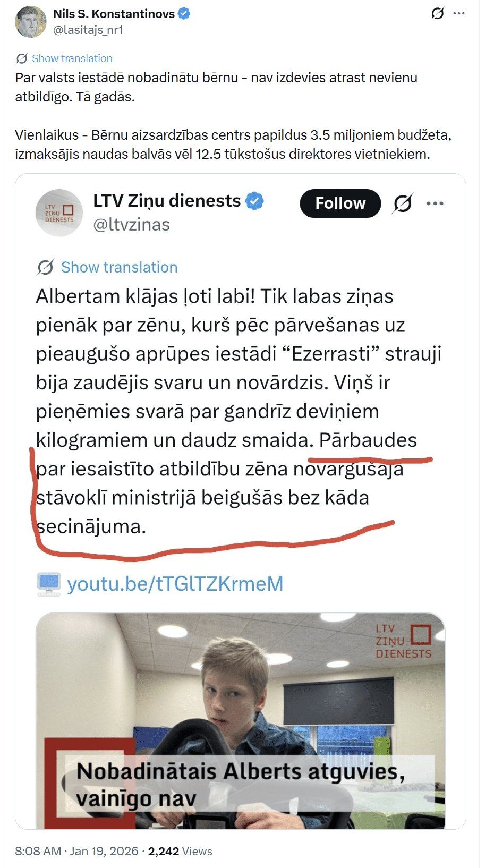Open the LTV Ziņu dienests profile avatar

coord(59,212)
